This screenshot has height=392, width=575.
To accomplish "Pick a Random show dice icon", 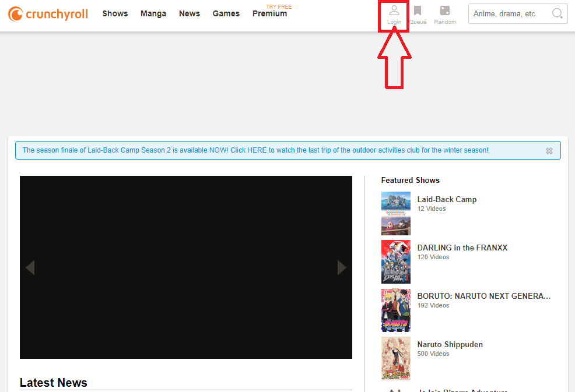I will [x=445, y=10].
